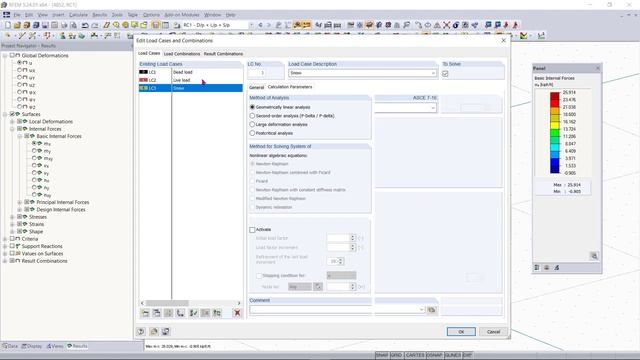The height and width of the screenshot is (360, 640).
Task: Select the uX deformation radio in navigator
Action: (20, 70)
